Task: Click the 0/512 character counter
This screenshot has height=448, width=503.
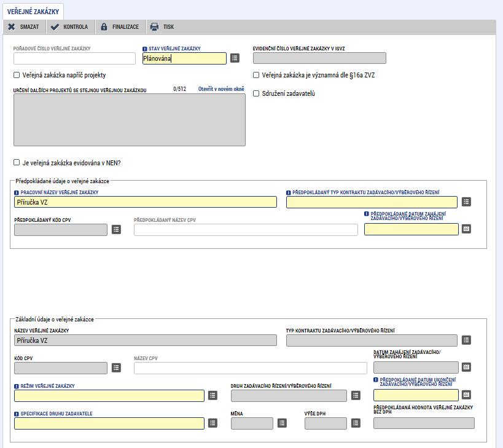Action: click(x=179, y=89)
